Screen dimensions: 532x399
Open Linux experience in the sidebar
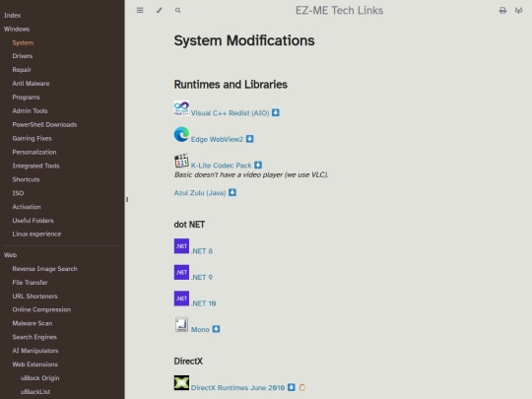click(36, 234)
